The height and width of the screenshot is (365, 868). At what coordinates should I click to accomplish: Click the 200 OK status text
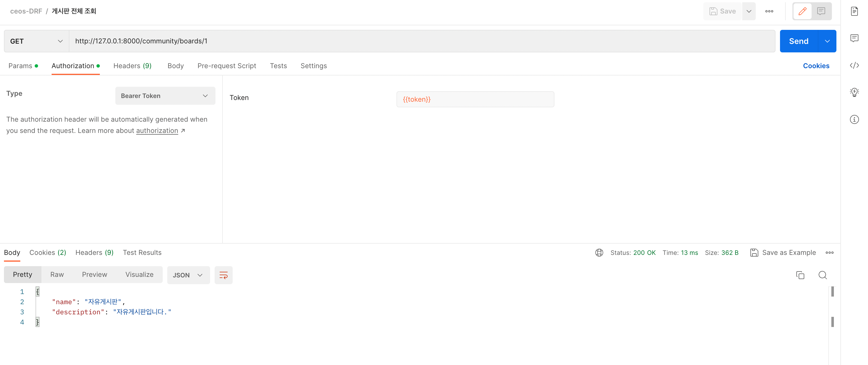point(644,253)
